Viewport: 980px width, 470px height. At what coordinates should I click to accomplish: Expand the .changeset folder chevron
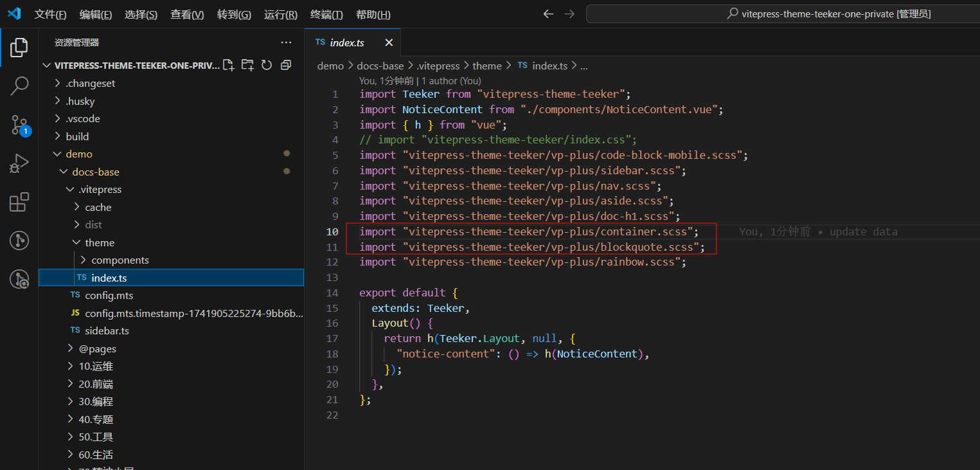[58, 84]
